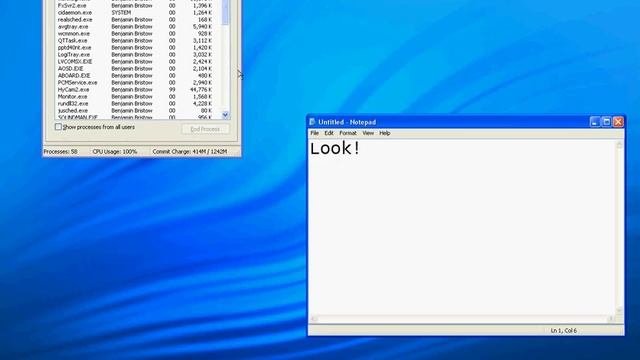
Task: Click Notepad's vertical scrollbar down arrow
Action: pyautogui.click(x=619, y=311)
